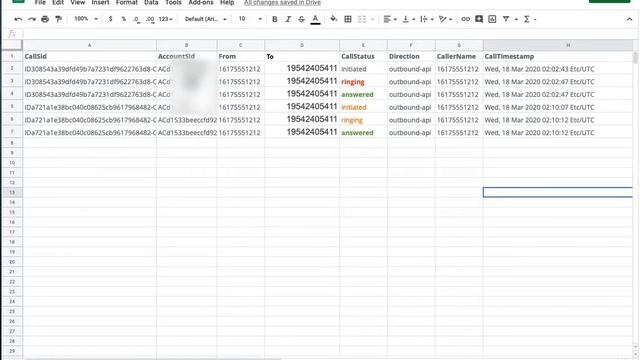Screen dimensions: 640x360
Task: Open the Edit menu
Action: tap(58, 2)
